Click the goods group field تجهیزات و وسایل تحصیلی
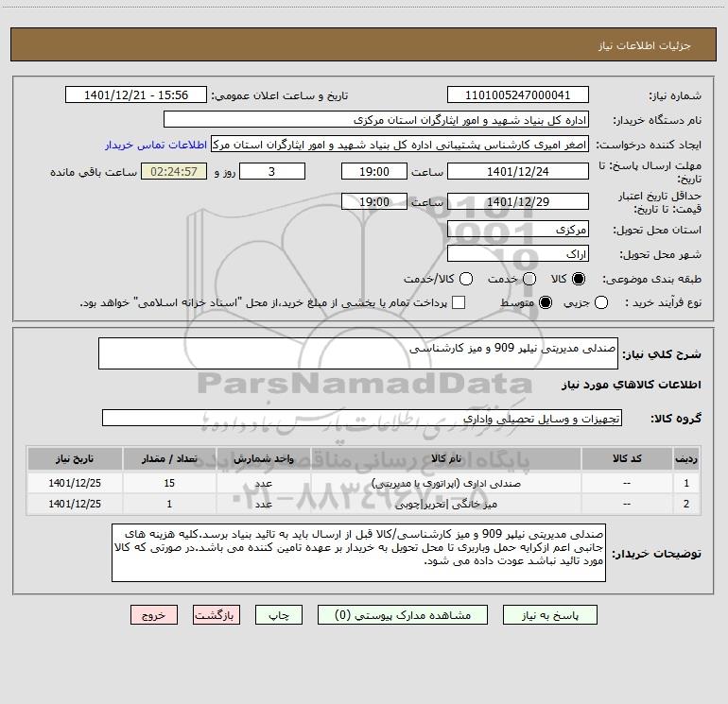 pyautogui.click(x=362, y=418)
